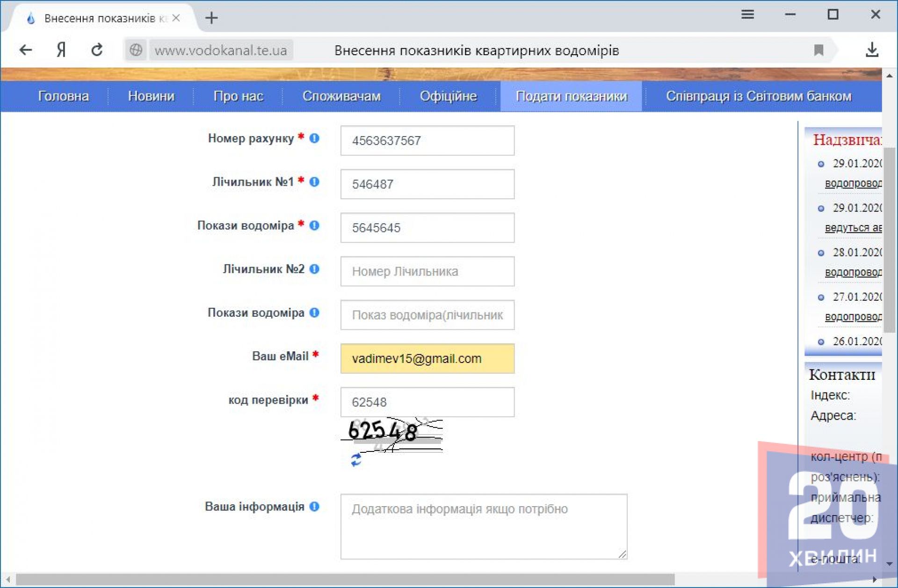Reload the page with the refresh icon
Image resolution: width=898 pixels, height=588 pixels.
97,50
